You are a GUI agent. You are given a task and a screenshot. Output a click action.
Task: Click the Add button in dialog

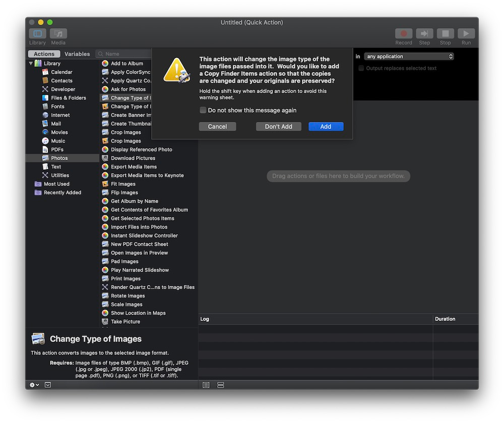coord(326,127)
